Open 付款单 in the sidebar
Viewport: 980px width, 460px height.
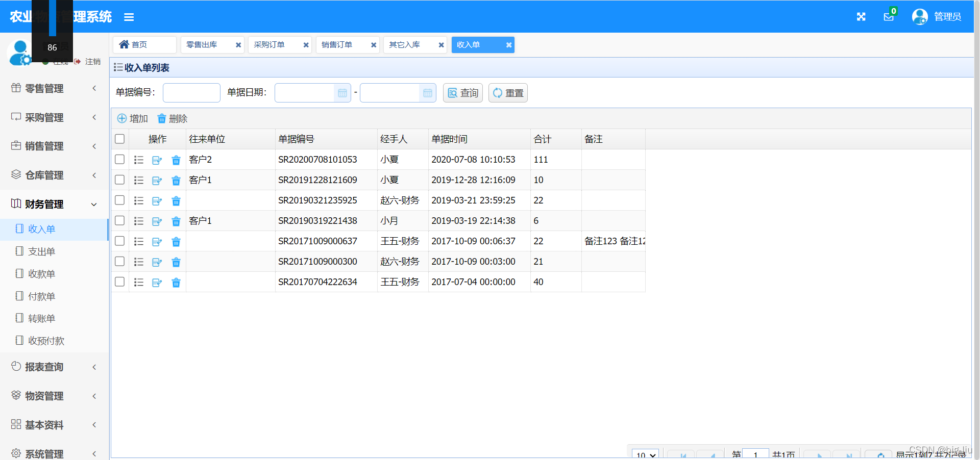[x=54, y=296]
